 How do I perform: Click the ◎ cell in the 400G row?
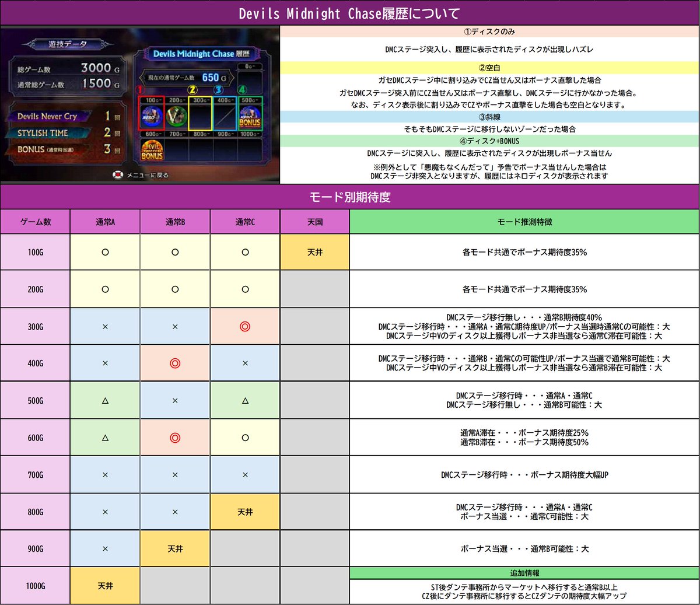click(x=175, y=363)
